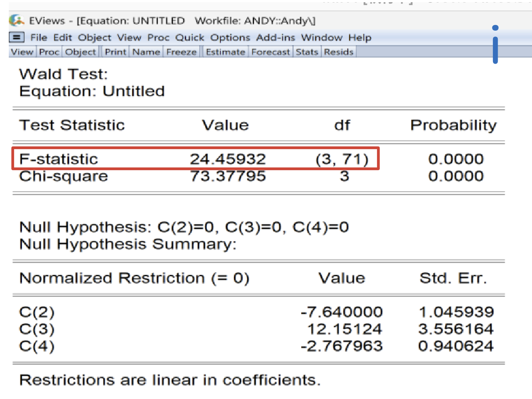
Task: Open the Quick menu
Action: (190, 38)
